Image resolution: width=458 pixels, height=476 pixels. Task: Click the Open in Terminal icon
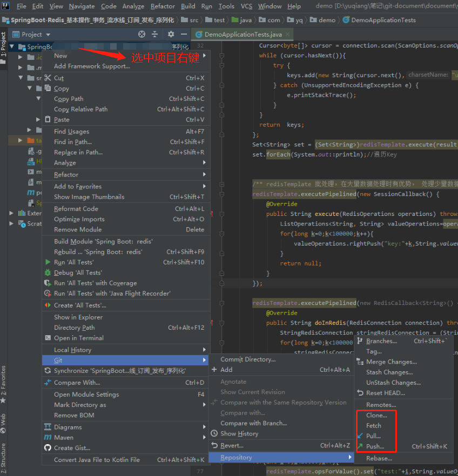coord(48,338)
